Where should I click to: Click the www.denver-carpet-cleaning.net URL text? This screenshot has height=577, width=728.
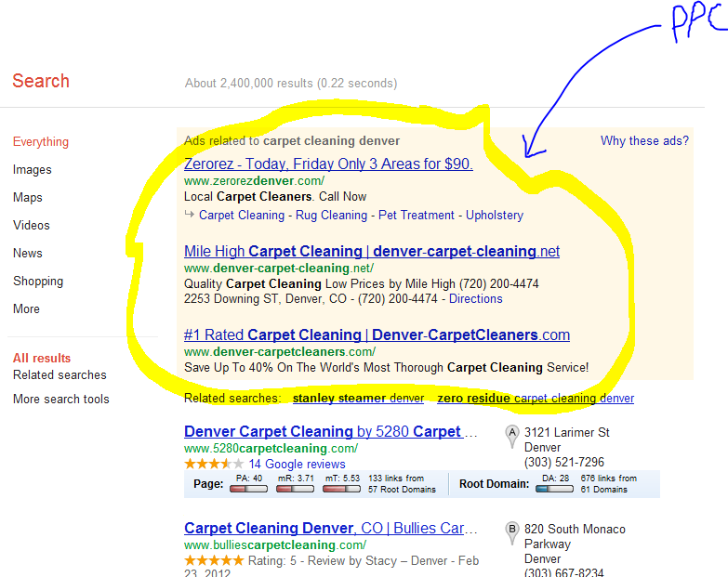279,269
